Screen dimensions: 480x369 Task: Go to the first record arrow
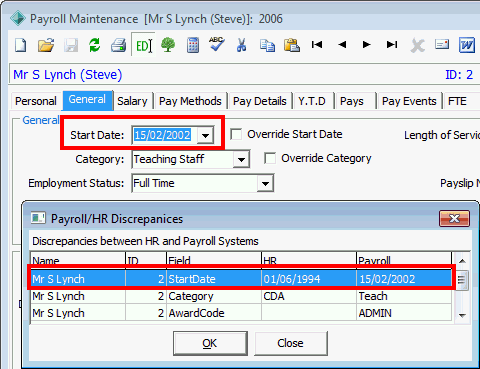[317, 44]
